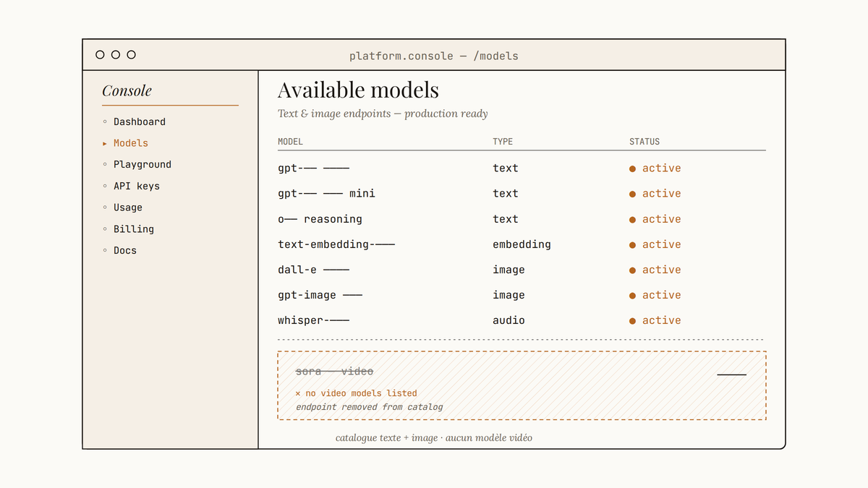Click 'text' type in o— reasoning row

point(506,219)
